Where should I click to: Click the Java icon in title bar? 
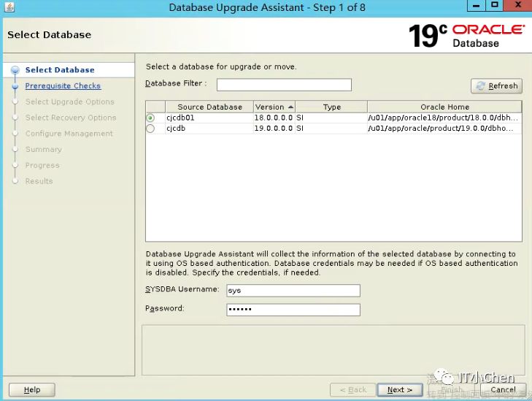[9, 7]
